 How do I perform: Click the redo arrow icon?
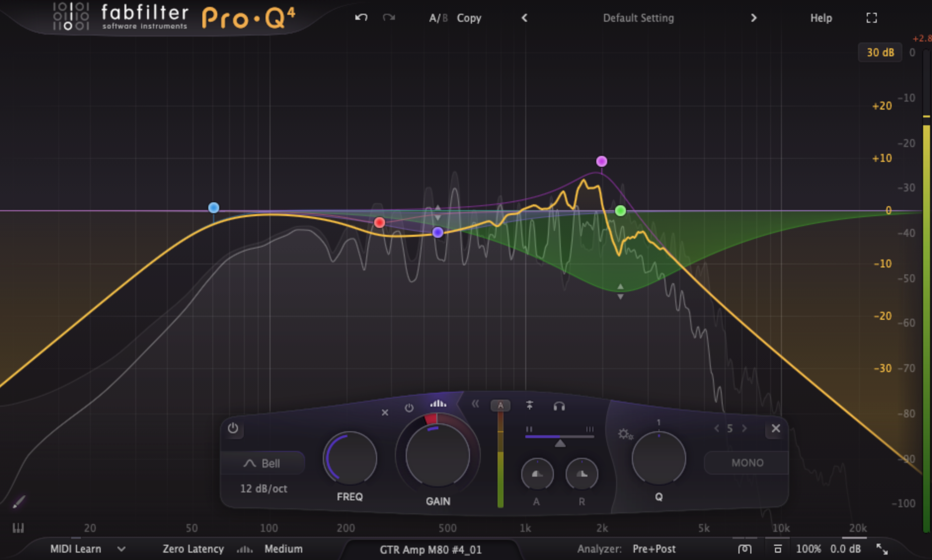coord(389,18)
